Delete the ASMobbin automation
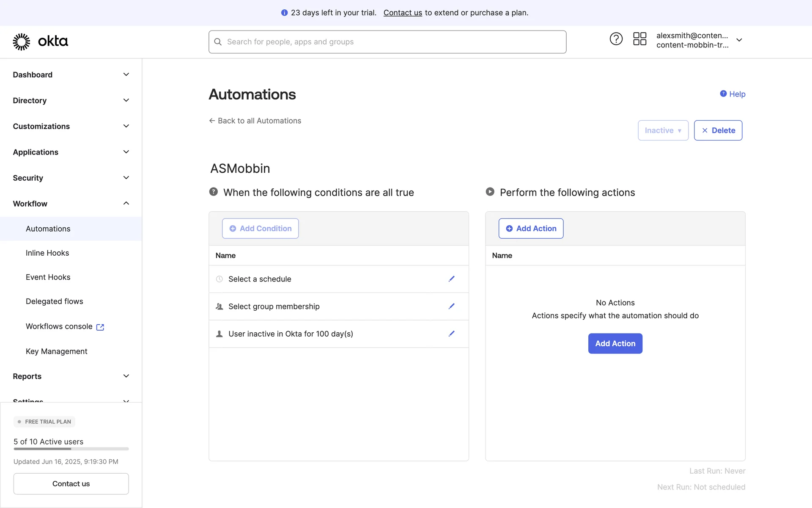Image resolution: width=812 pixels, height=508 pixels. click(718, 130)
